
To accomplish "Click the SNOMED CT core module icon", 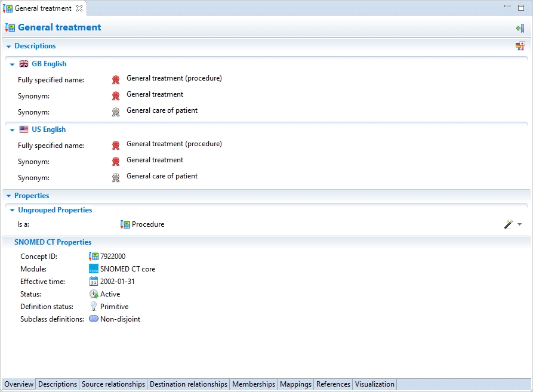I will coord(94,269).
